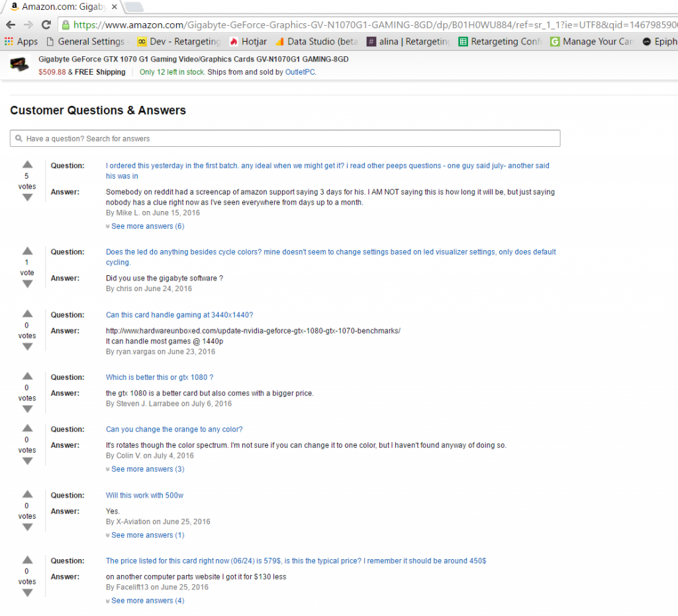678x616 pixels.
Task: Expand 'See more answers (1)'
Action: tap(147, 535)
